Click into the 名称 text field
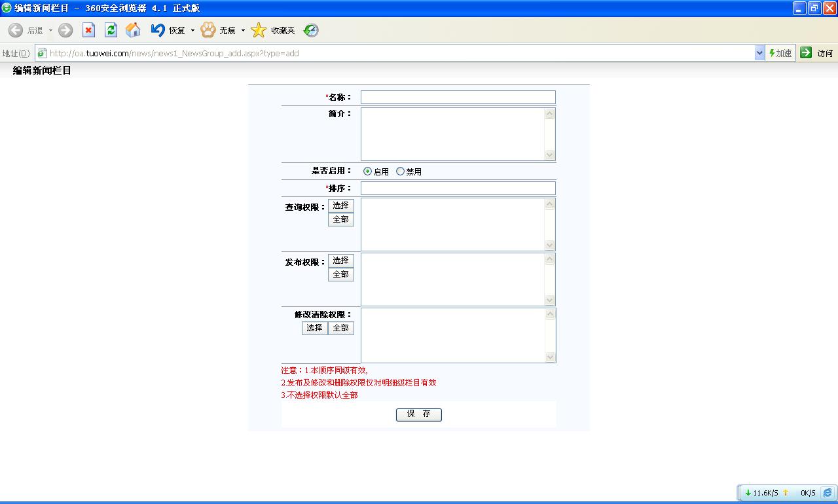 point(458,98)
